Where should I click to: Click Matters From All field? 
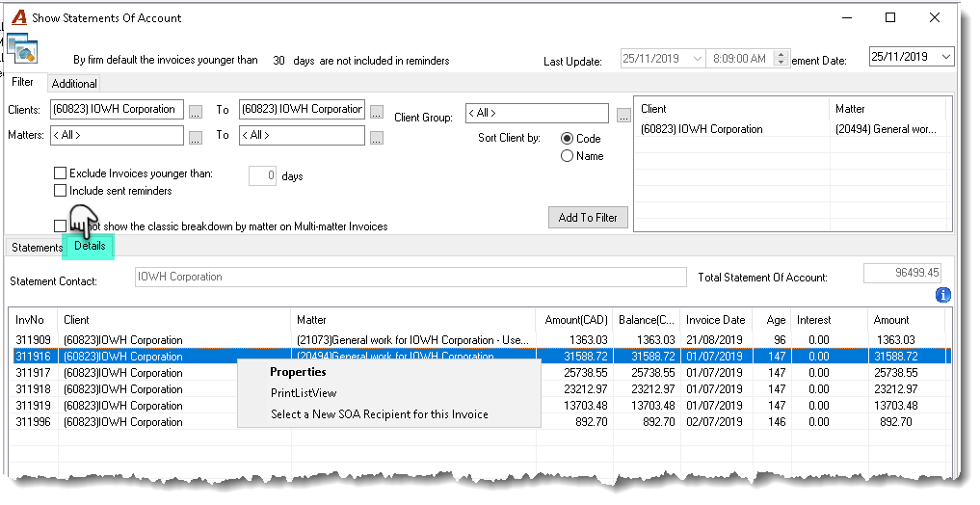pyautogui.click(x=117, y=135)
